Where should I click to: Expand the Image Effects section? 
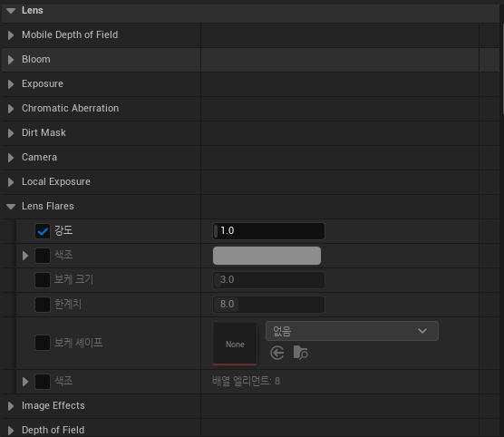(x=11, y=406)
